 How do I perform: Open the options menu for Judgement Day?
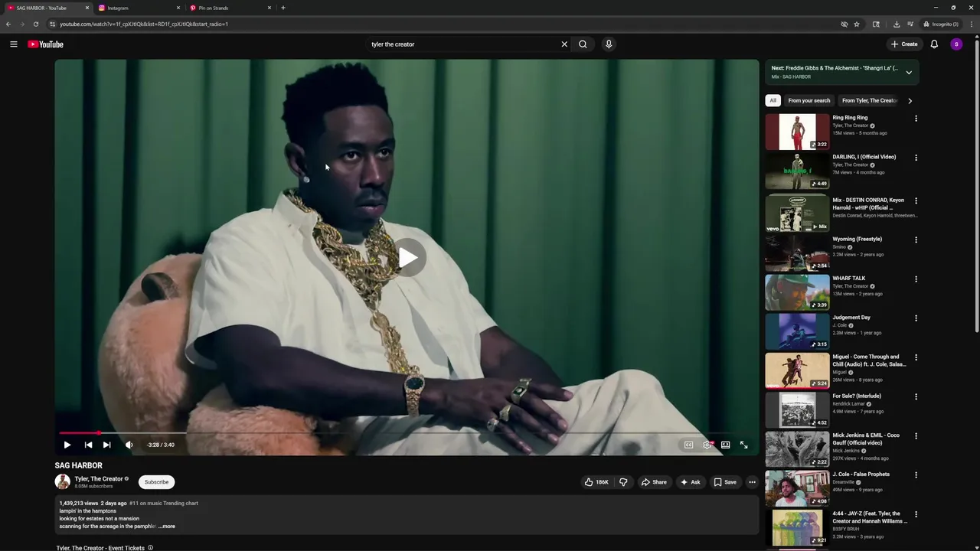click(916, 318)
